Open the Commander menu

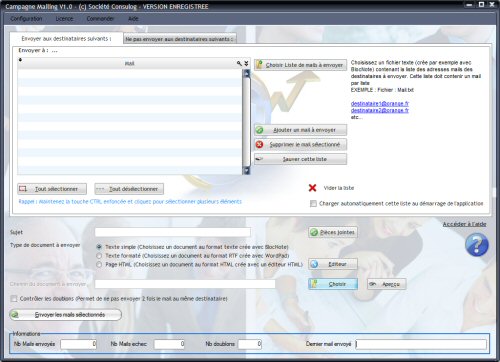(x=100, y=19)
